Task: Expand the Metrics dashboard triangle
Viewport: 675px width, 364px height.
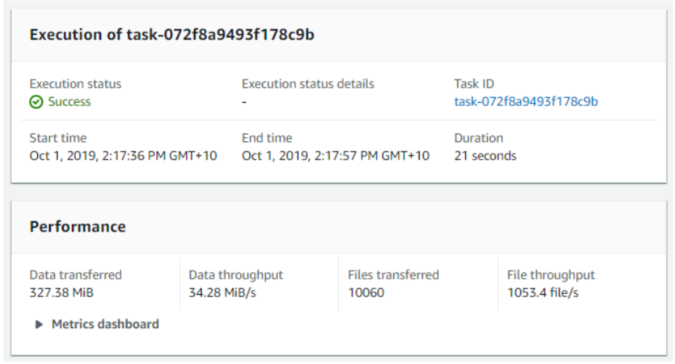Action: (x=39, y=324)
